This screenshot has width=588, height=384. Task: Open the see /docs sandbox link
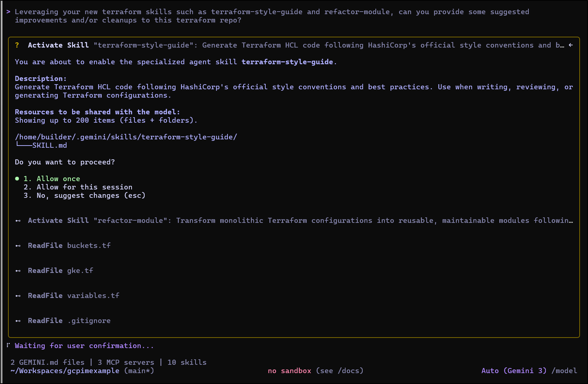[x=339, y=371]
